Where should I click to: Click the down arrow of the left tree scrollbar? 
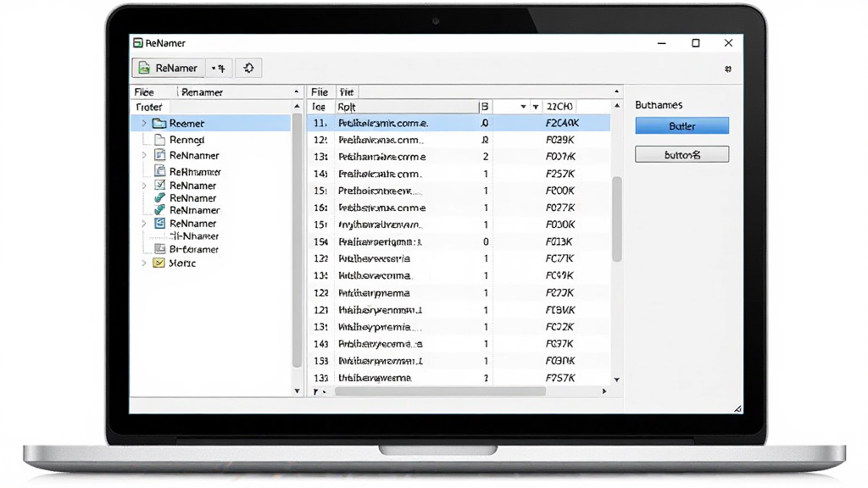click(297, 391)
